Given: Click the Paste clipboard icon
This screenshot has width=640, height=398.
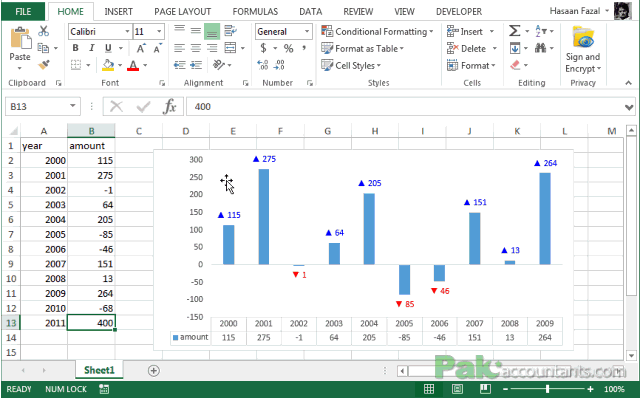Looking at the screenshot, I should (20, 39).
